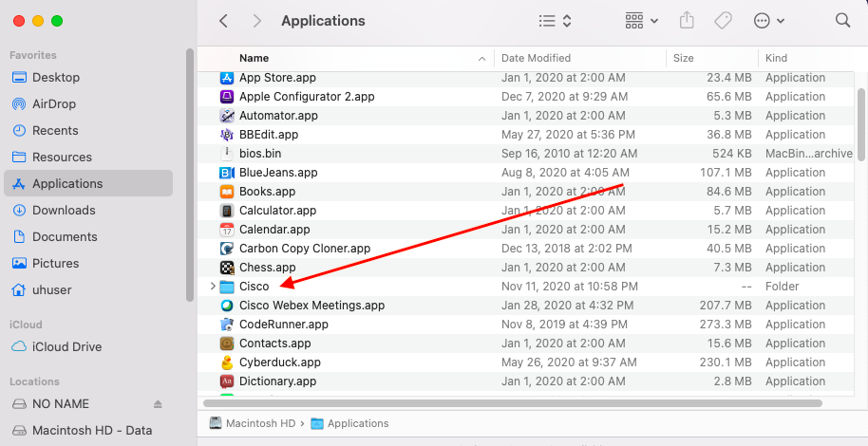Image resolution: width=868 pixels, height=446 pixels.
Task: Click the Apple Configurator 2 icon
Action: pyautogui.click(x=227, y=97)
